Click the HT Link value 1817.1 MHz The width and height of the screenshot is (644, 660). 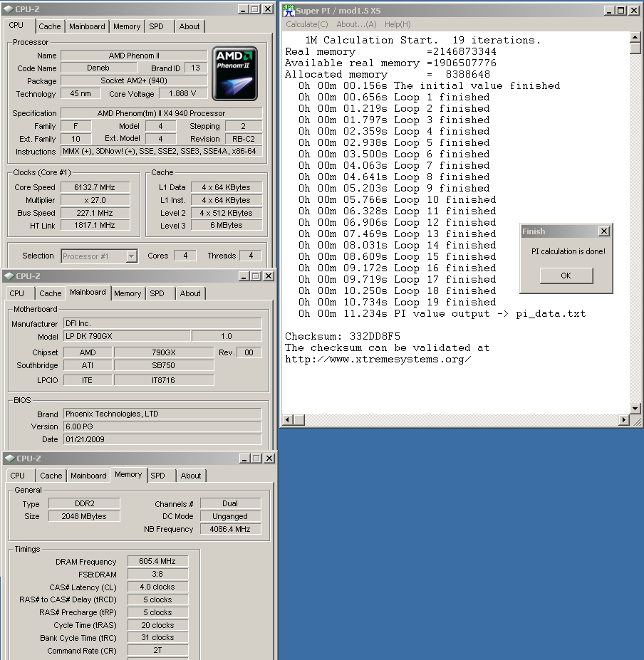click(x=95, y=225)
